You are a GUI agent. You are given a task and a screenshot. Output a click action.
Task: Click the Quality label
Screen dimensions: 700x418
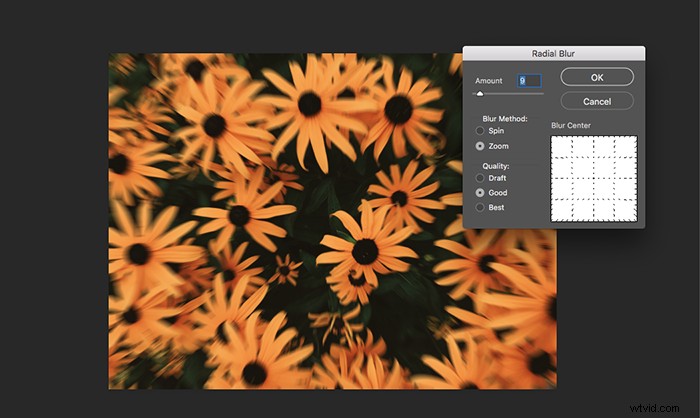(495, 166)
